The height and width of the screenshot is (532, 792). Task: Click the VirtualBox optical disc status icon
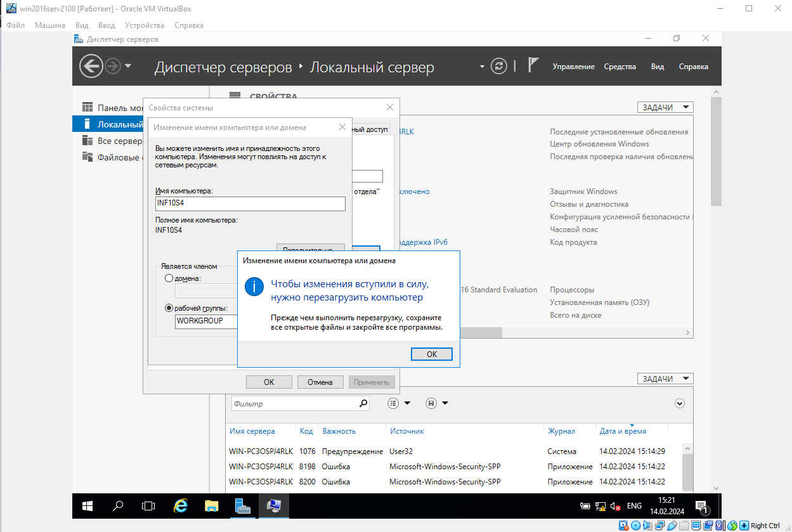tap(636, 526)
